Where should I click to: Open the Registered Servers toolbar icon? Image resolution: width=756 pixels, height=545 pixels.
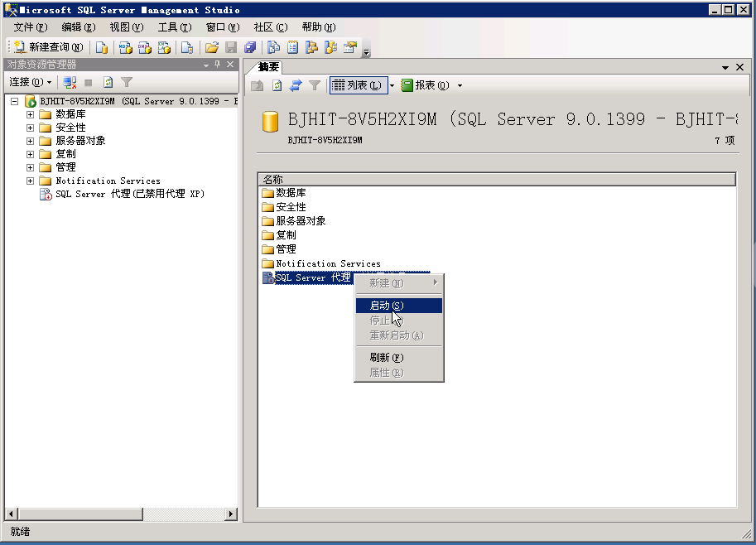pos(273,46)
